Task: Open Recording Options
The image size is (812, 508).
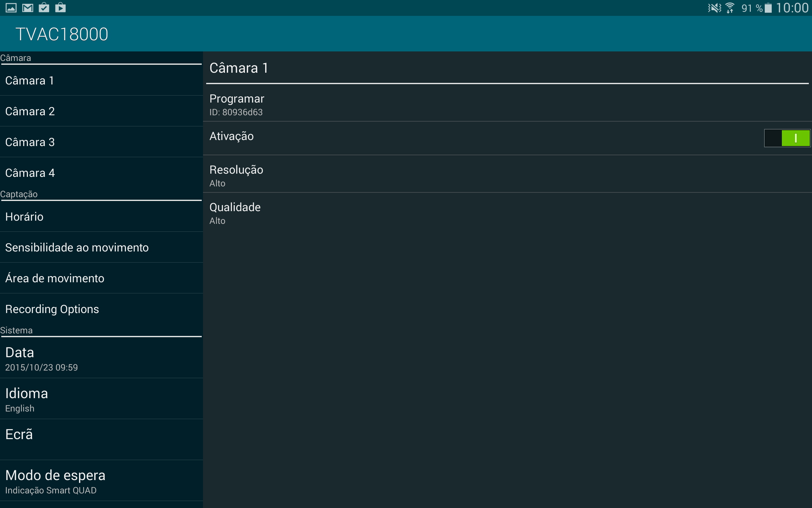Action: coord(101,309)
